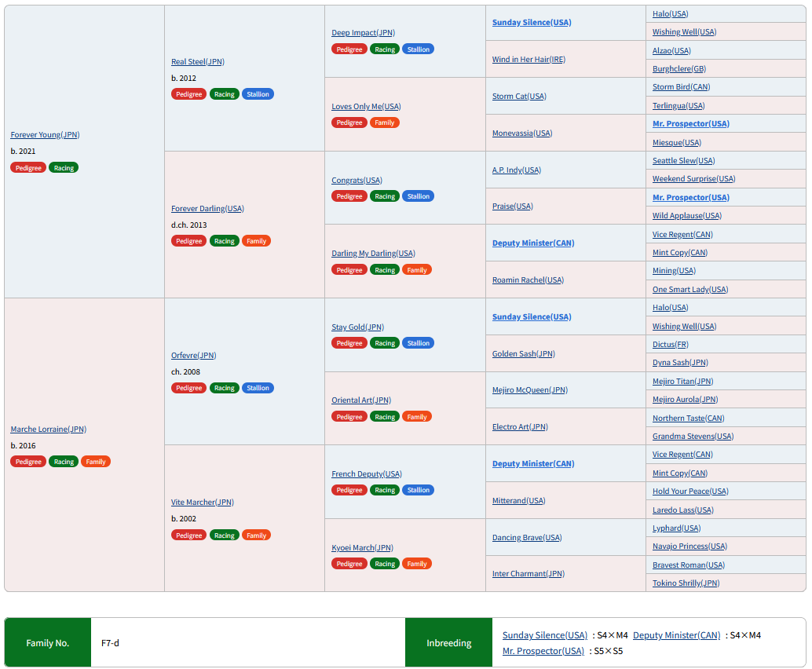Viewport: 812px width, 669px height.
Task: Open Family badge for Kyoei March
Action: tap(416, 563)
